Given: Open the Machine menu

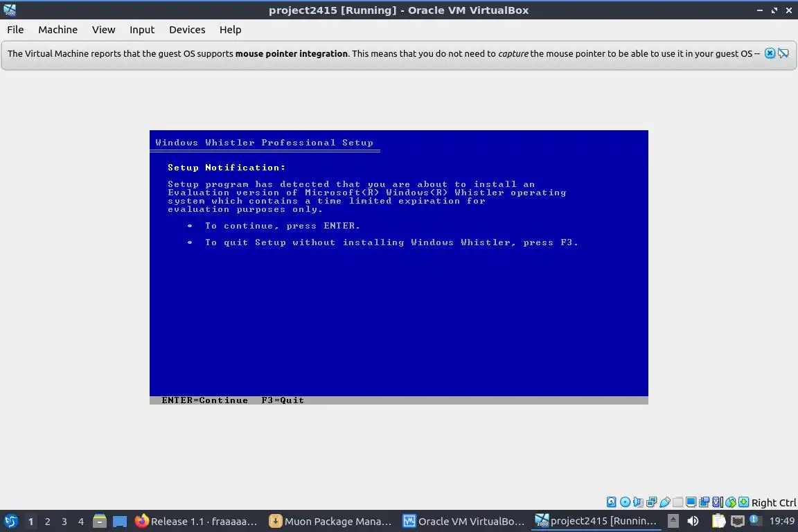Looking at the screenshot, I should [x=57, y=30].
